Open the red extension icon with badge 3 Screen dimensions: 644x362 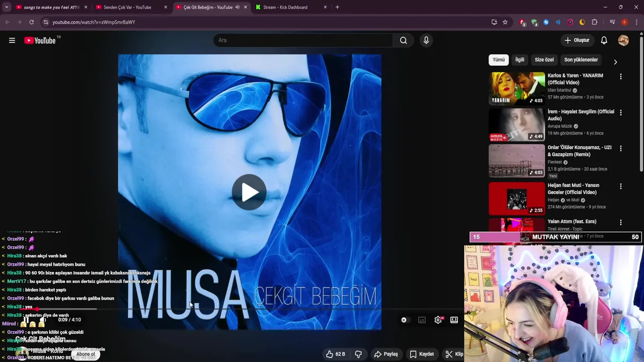point(522,22)
